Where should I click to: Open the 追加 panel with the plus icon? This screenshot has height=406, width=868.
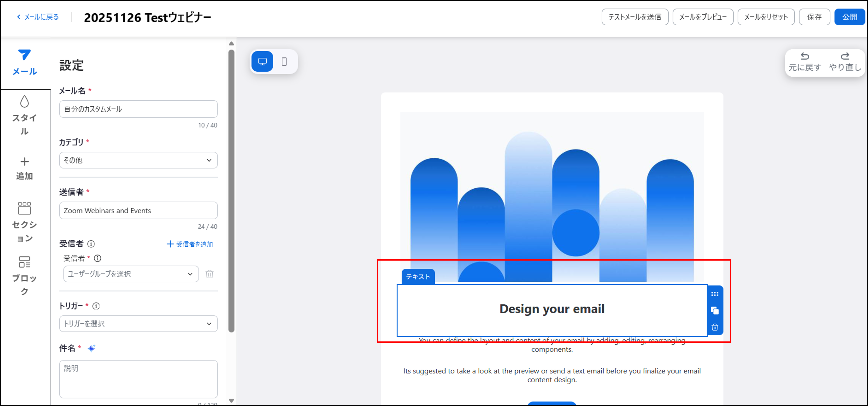(25, 169)
